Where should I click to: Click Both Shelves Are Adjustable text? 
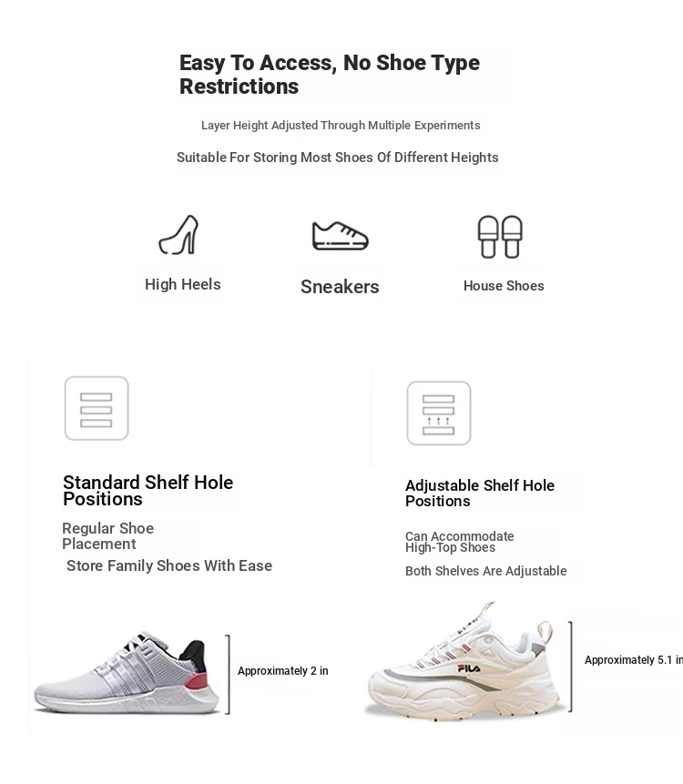coord(486,571)
